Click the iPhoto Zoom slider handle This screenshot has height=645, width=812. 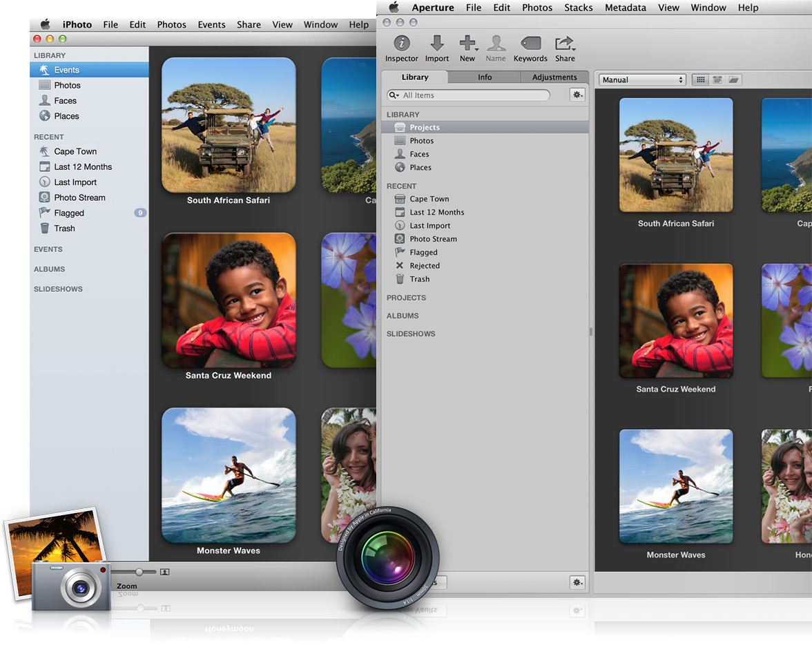139,572
